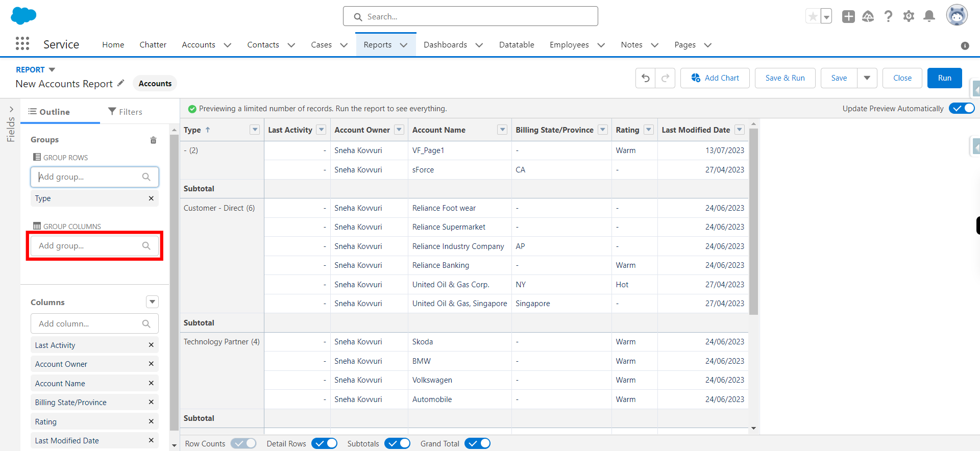Click the Save button
This screenshot has height=451, width=980.
coord(839,78)
